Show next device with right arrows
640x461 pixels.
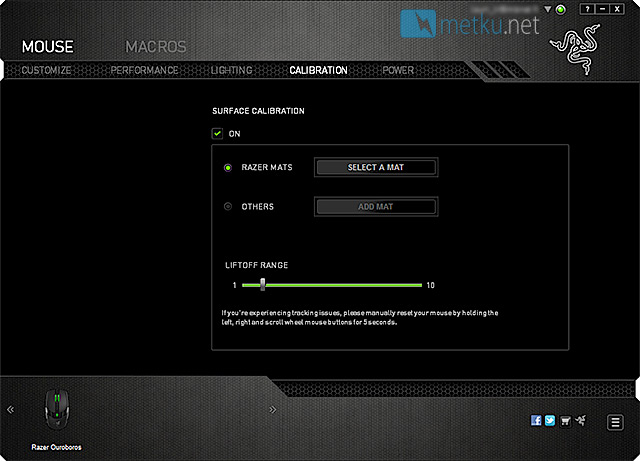pyautogui.click(x=273, y=410)
